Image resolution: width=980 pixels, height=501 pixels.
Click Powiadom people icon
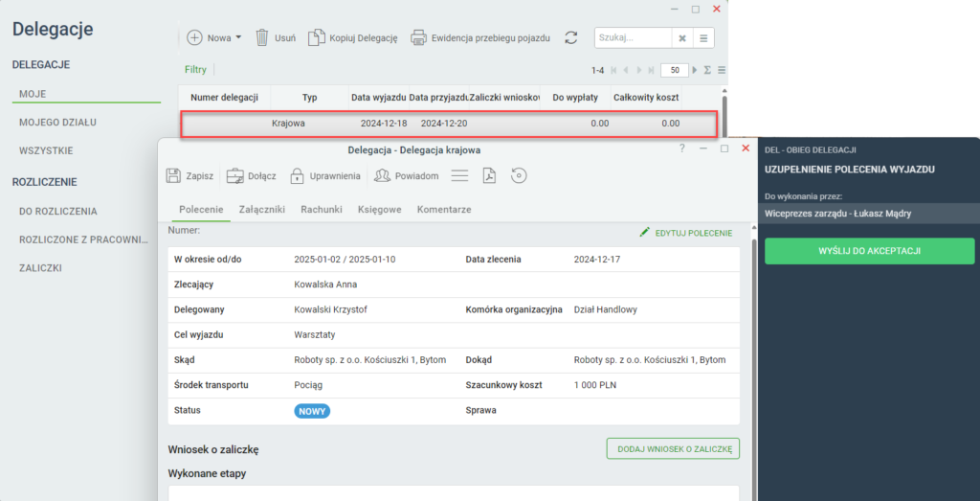pos(382,175)
